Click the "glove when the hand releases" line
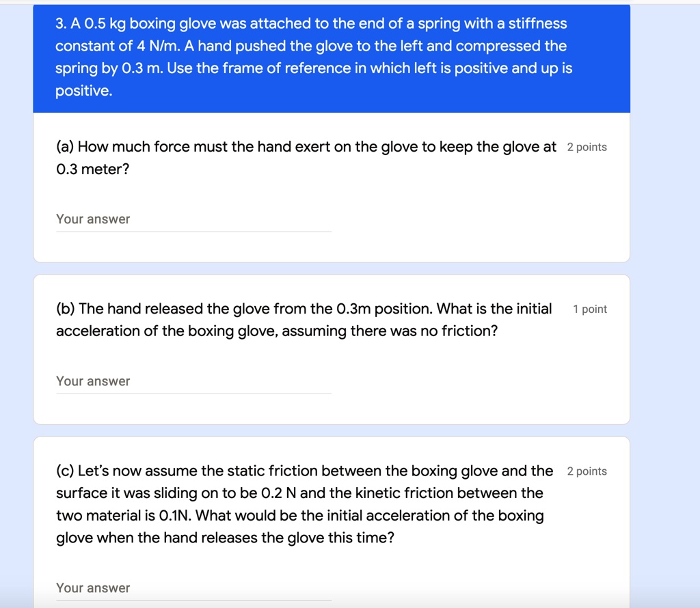This screenshot has height=608, width=700. (x=225, y=538)
